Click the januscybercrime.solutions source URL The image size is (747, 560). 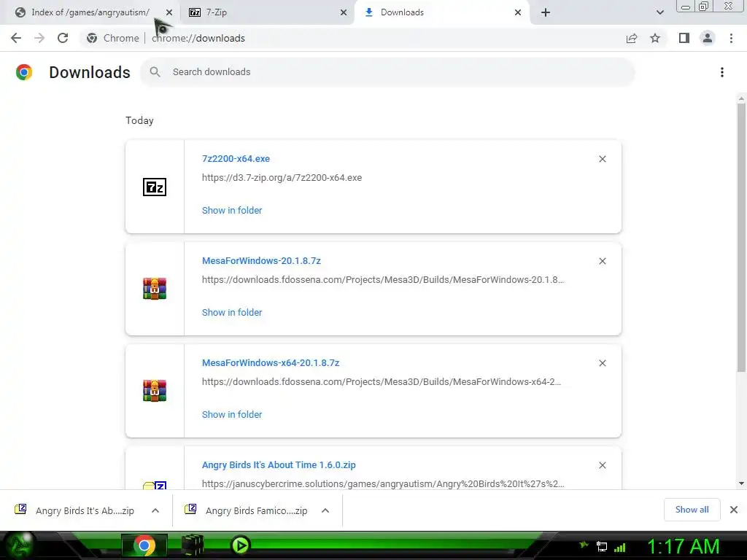point(383,484)
